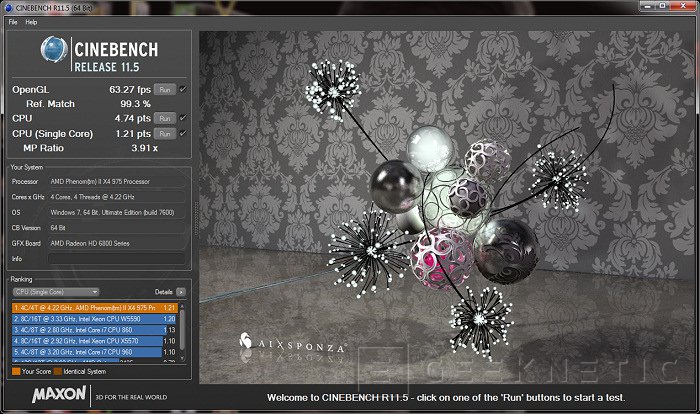700x414 pixels.
Task: Click the Cores x GHz value field
Action: (116, 197)
